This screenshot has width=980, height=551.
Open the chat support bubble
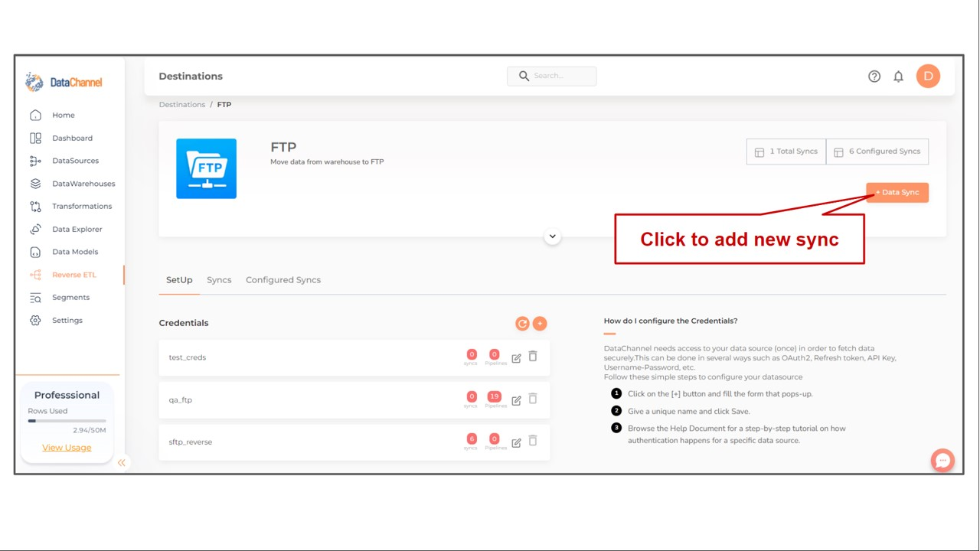pyautogui.click(x=942, y=460)
